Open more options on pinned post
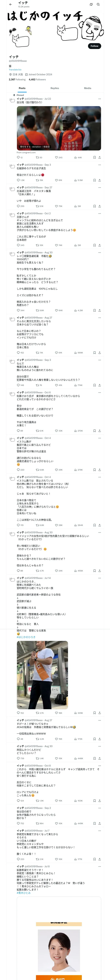 coord(100,99)
